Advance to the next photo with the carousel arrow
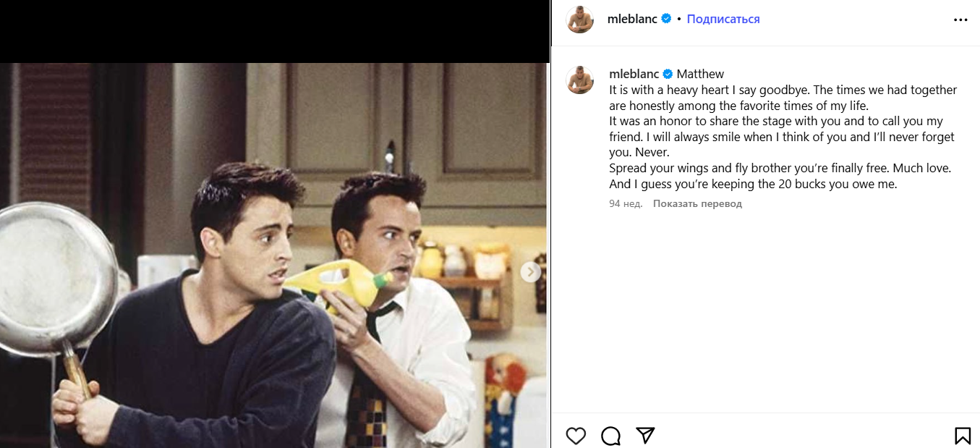Image resolution: width=980 pixels, height=448 pixels. tap(531, 272)
